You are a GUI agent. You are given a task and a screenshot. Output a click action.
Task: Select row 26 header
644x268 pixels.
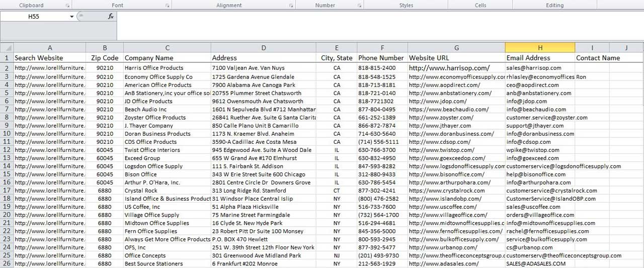click(x=7, y=263)
